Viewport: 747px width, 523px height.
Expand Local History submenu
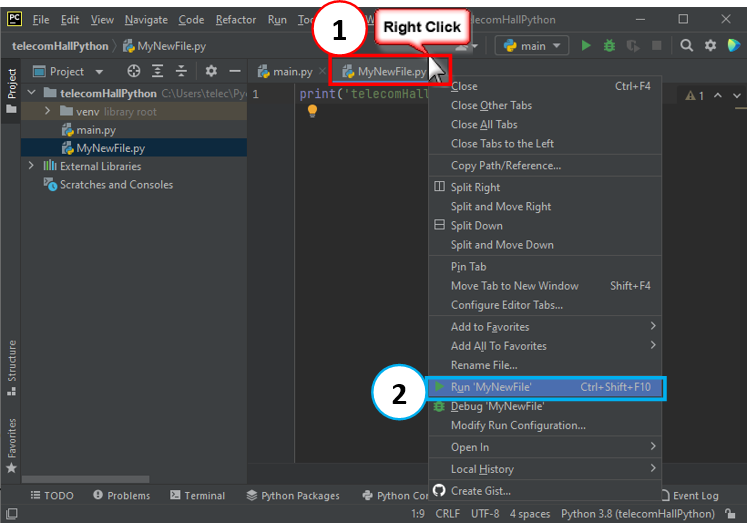pyautogui.click(x=545, y=469)
